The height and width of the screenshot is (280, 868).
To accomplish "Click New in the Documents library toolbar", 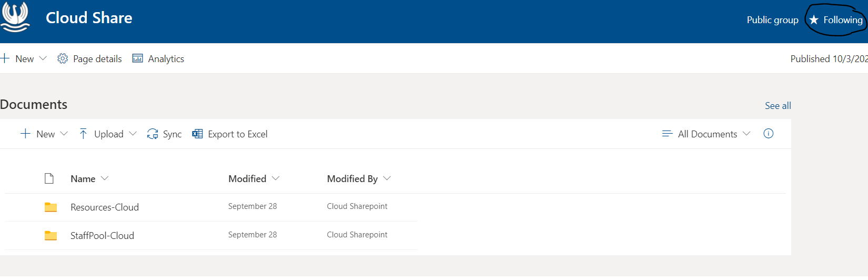I will pyautogui.click(x=44, y=134).
